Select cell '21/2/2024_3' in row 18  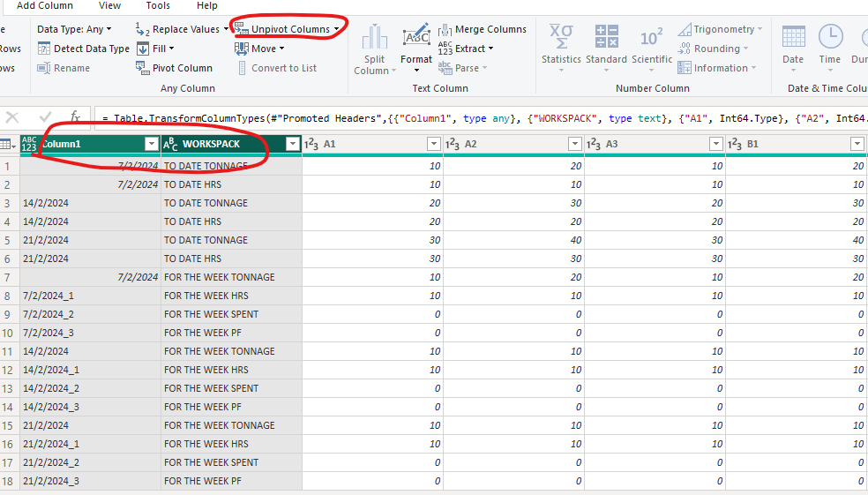click(x=90, y=481)
